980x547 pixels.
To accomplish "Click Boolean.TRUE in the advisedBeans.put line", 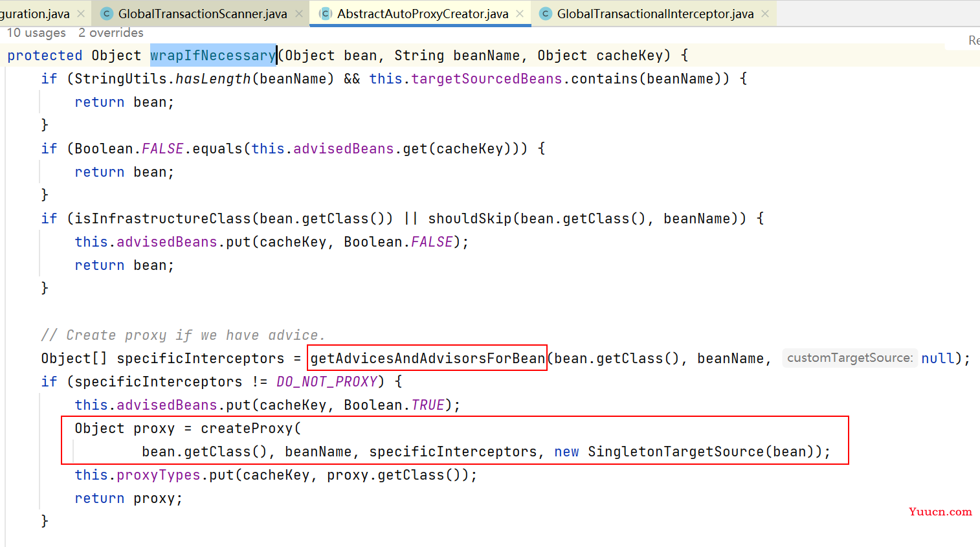I will [394, 405].
